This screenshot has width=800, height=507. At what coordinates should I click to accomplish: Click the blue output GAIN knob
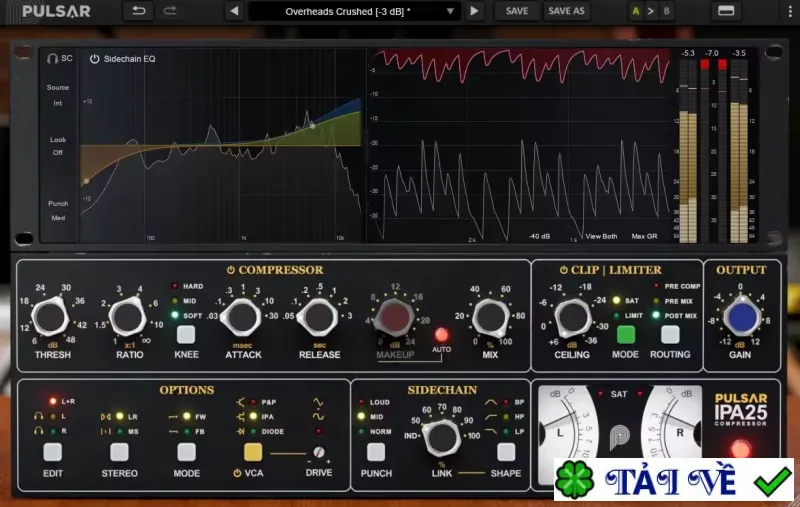742,317
